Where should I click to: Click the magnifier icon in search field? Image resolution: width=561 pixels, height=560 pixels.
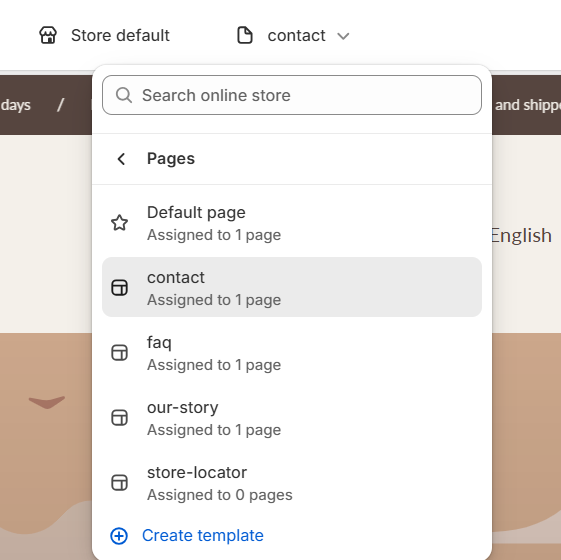124,95
